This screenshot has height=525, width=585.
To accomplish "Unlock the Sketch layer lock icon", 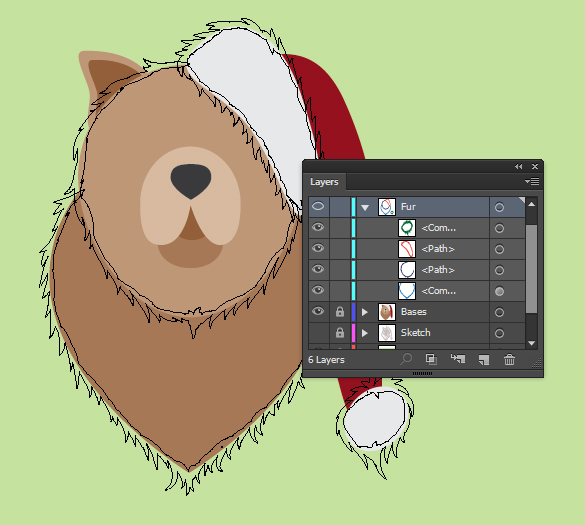I will point(340,332).
